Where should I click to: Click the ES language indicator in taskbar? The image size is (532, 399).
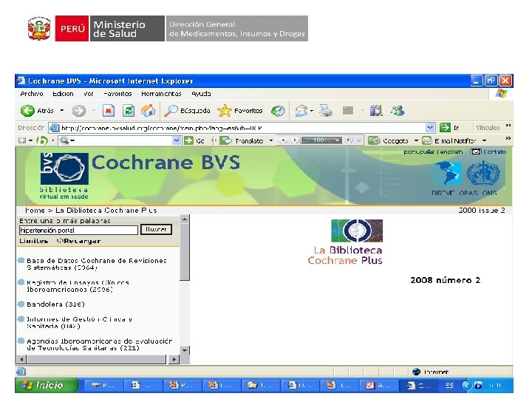(x=449, y=386)
